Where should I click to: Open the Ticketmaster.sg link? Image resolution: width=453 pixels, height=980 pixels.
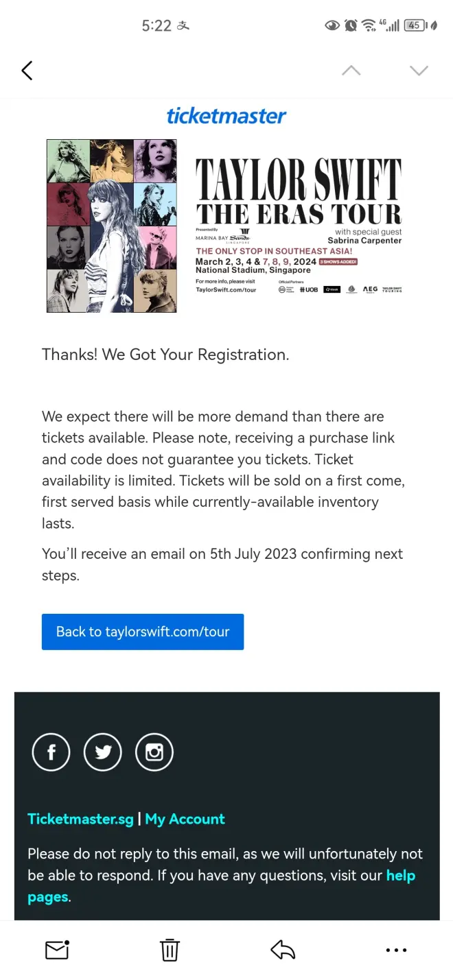(80, 819)
